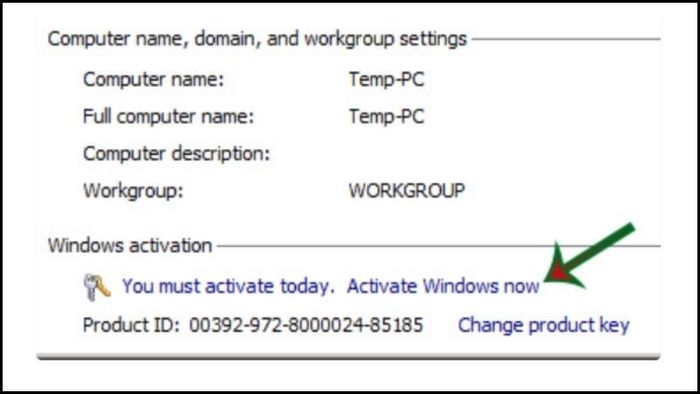Select the Product ID number 00392-972-8000024-85185
This screenshot has height=394, width=700.
[306, 325]
